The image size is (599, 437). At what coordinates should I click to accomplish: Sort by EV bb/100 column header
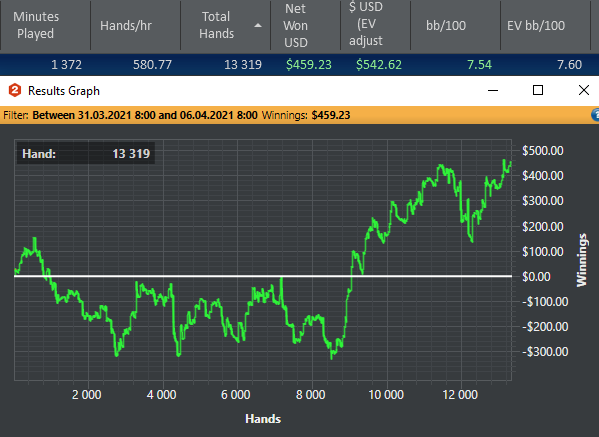coord(545,25)
